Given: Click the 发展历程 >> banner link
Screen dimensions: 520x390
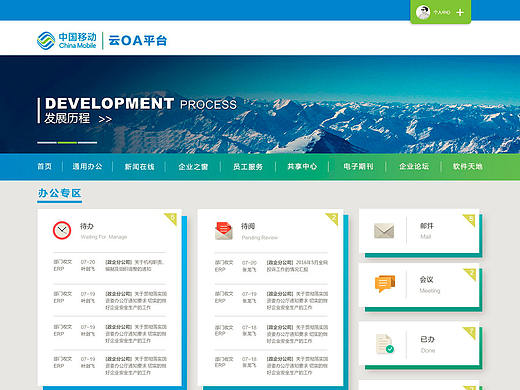Looking at the screenshot, I should pos(78,118).
